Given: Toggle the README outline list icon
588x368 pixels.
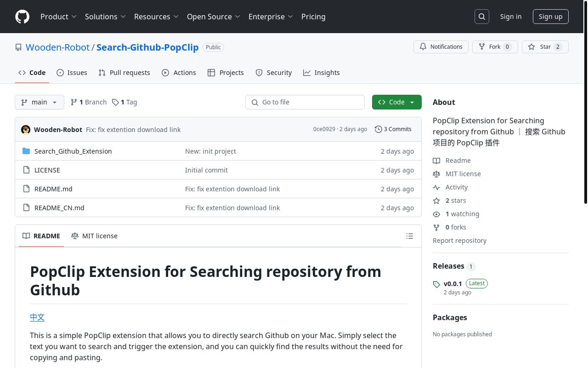Looking at the screenshot, I should click(x=409, y=236).
